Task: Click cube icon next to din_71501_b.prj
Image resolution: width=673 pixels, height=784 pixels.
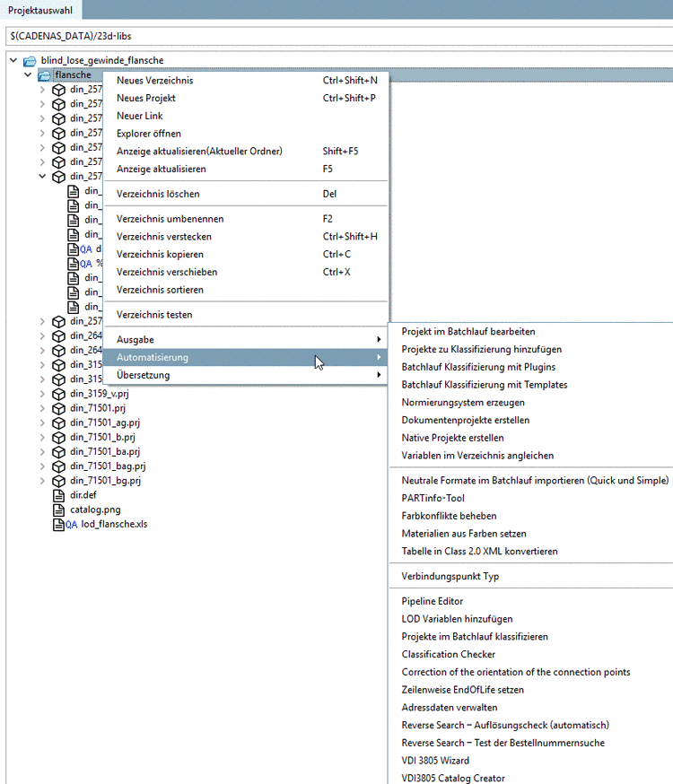Action: (59, 438)
